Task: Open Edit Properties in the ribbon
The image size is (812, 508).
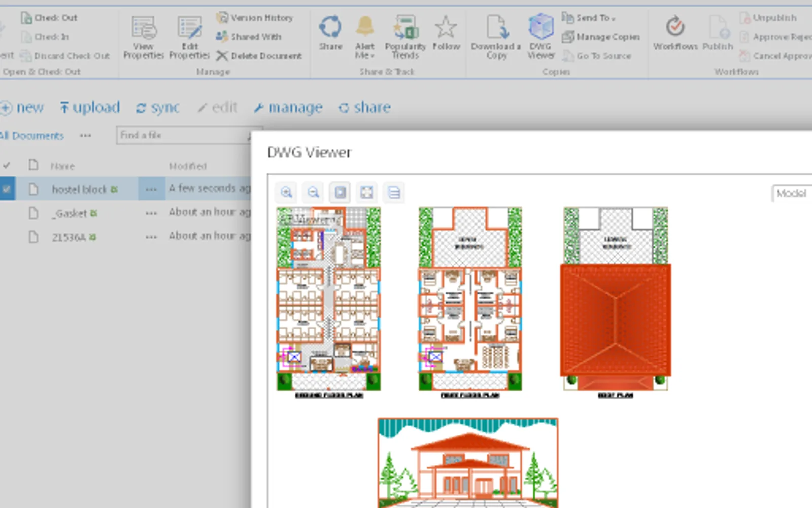Action: [x=189, y=37]
